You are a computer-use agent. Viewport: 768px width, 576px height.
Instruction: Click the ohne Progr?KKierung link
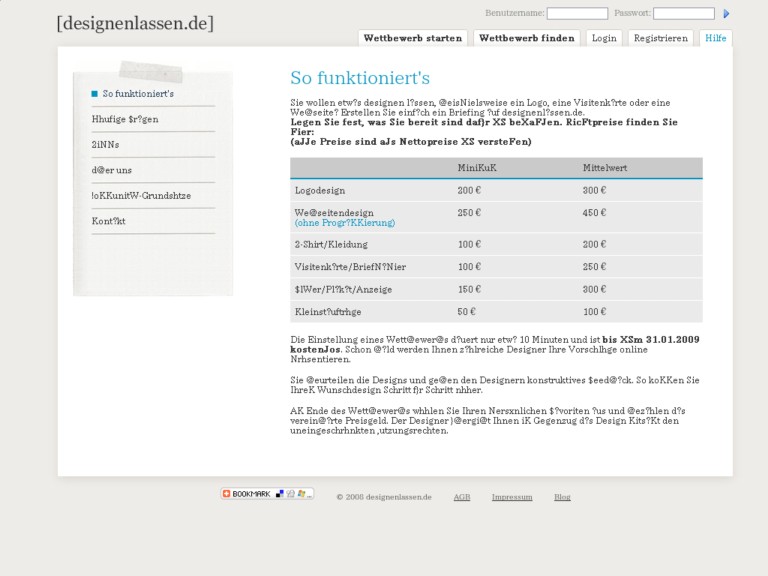[345, 223]
